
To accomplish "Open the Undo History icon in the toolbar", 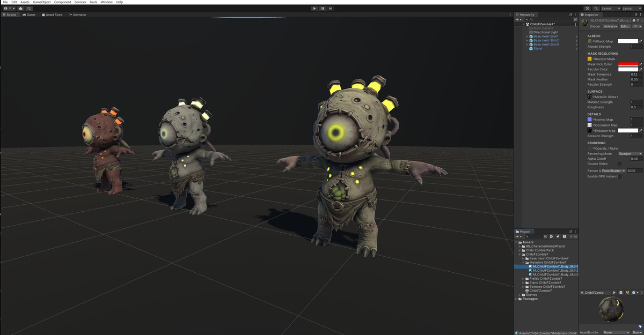I will (587, 9).
